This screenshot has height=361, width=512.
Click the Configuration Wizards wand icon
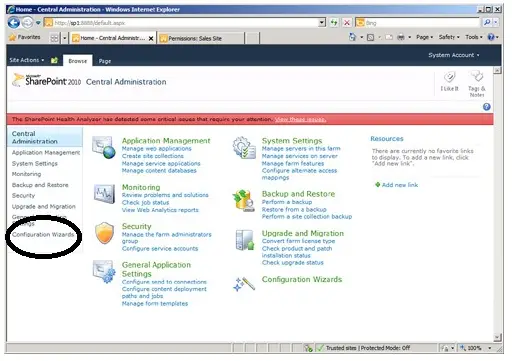click(x=244, y=284)
